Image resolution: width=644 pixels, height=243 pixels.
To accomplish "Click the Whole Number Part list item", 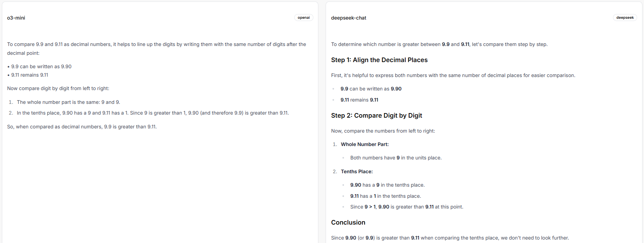I will [x=365, y=144].
